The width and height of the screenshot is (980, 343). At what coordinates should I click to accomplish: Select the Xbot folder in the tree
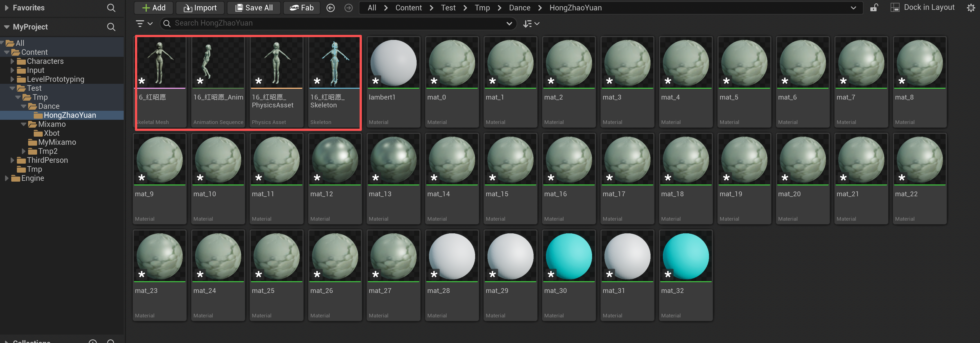[x=51, y=133]
